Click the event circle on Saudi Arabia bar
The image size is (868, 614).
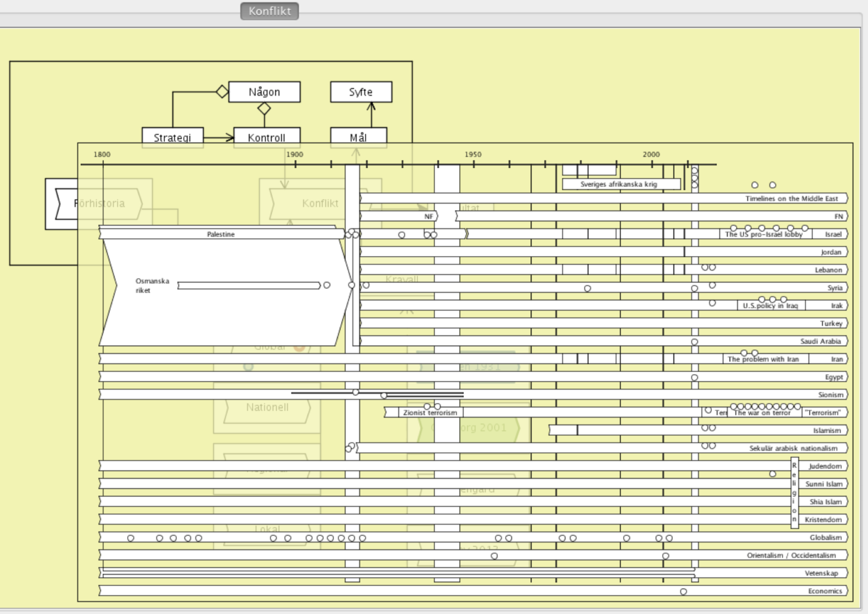pyautogui.click(x=694, y=342)
